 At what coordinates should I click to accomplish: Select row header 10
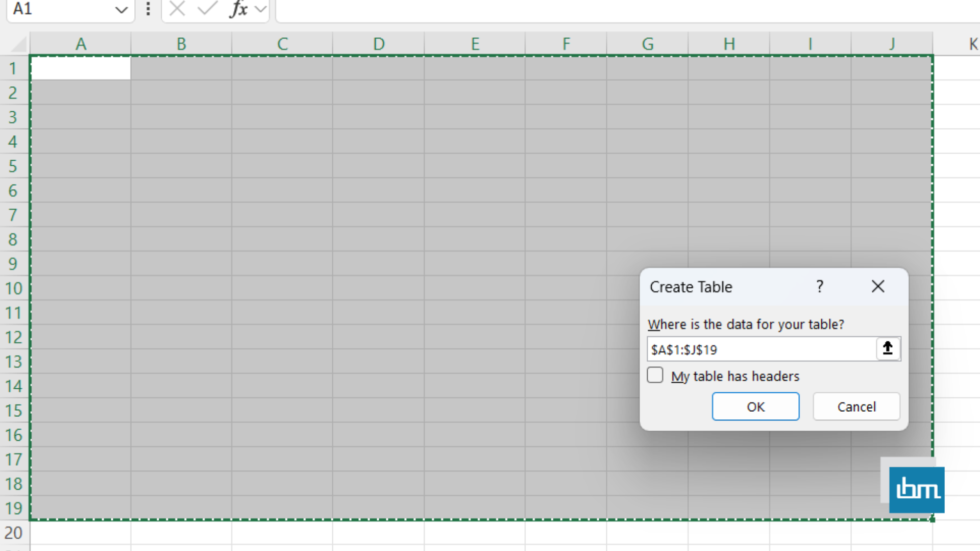14,288
